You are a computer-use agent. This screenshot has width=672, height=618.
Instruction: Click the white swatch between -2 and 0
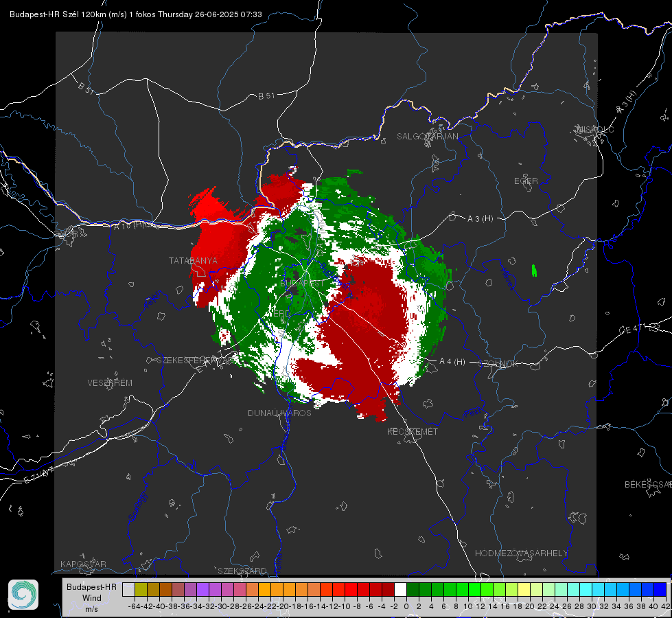coord(400,590)
